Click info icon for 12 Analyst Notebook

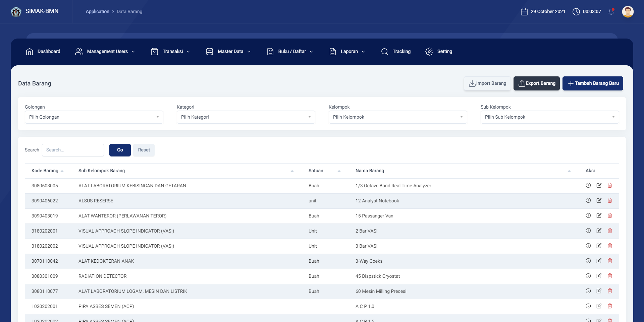point(588,201)
